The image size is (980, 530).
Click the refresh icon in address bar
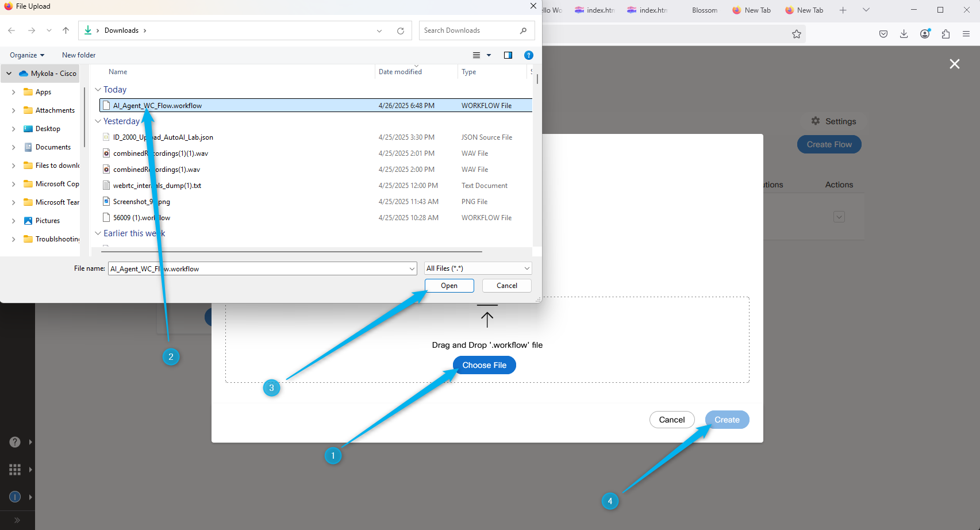click(x=400, y=31)
